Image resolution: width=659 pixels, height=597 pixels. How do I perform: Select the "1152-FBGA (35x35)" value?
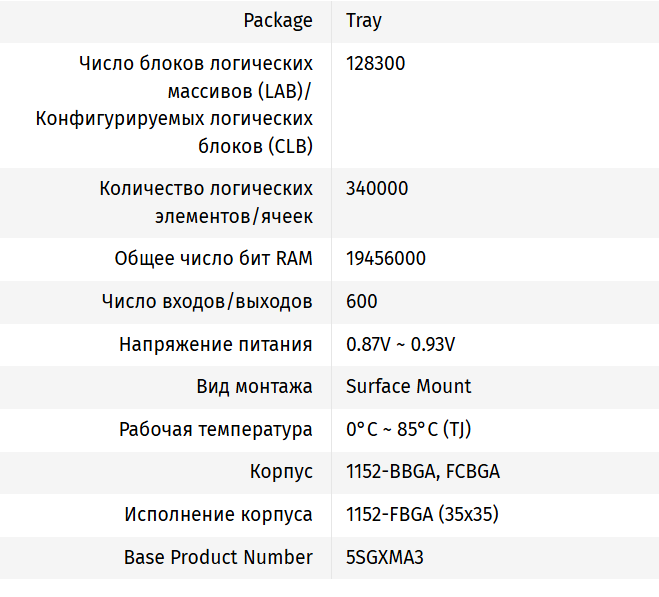pos(422,514)
